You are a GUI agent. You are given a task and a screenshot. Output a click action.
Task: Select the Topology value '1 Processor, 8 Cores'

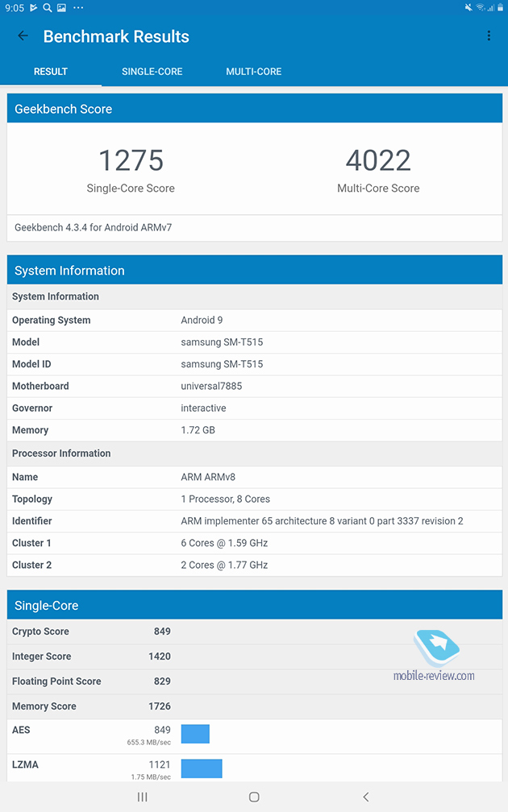pos(226,499)
